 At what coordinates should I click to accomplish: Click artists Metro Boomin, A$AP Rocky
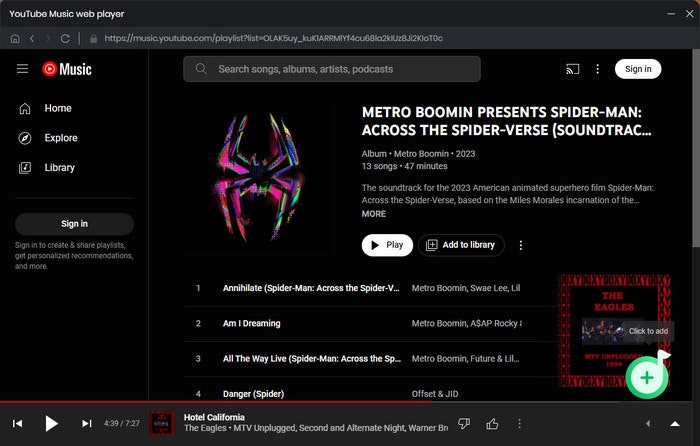[467, 323]
